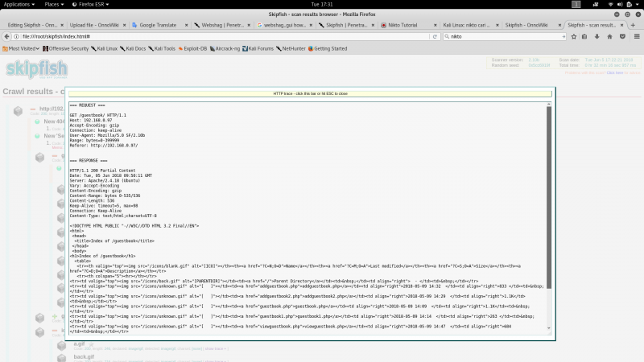This screenshot has height=362, width=644.
Task: Open the Kali Tools bookmark
Action: (x=162, y=48)
